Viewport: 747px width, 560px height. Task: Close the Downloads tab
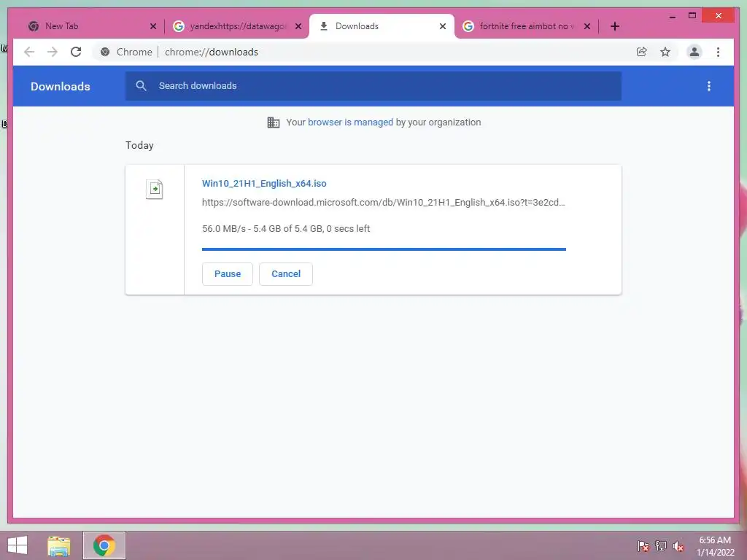[x=443, y=26]
